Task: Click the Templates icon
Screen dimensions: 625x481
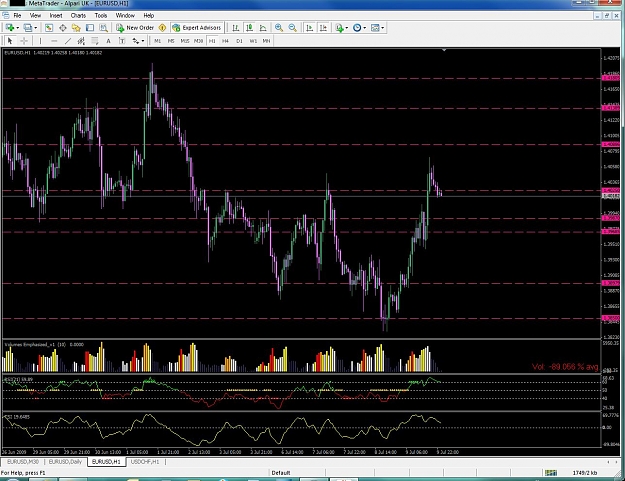Action: pyautogui.click(x=375, y=28)
